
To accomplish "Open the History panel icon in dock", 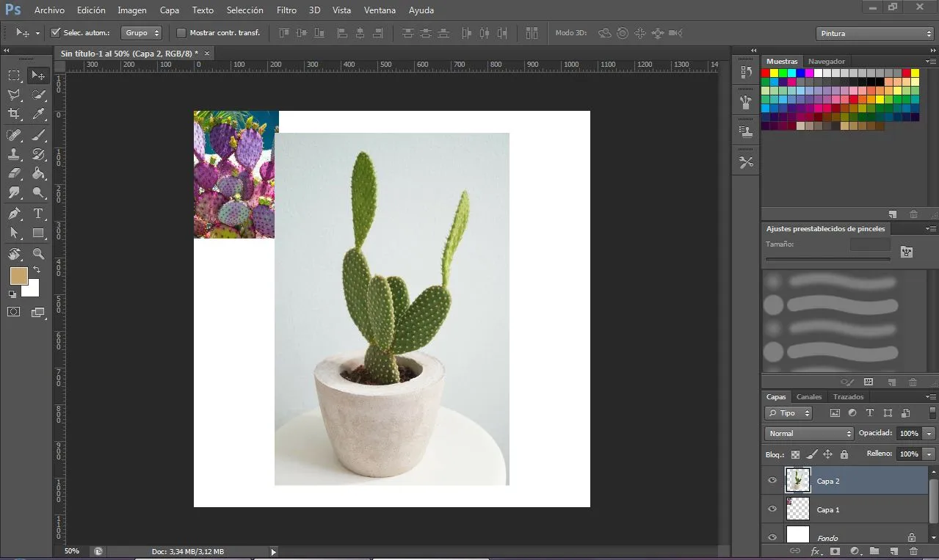I will click(747, 72).
